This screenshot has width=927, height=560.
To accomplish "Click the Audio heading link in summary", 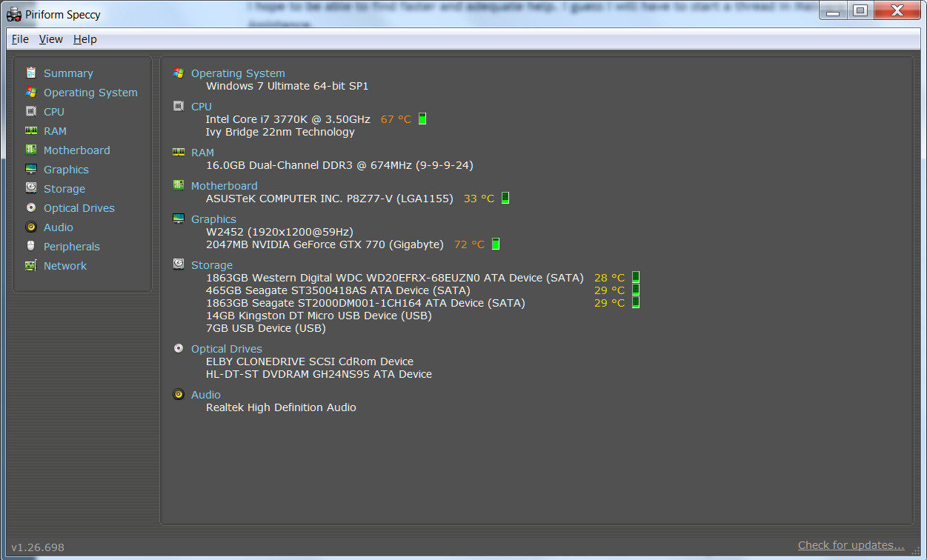I will pos(206,395).
